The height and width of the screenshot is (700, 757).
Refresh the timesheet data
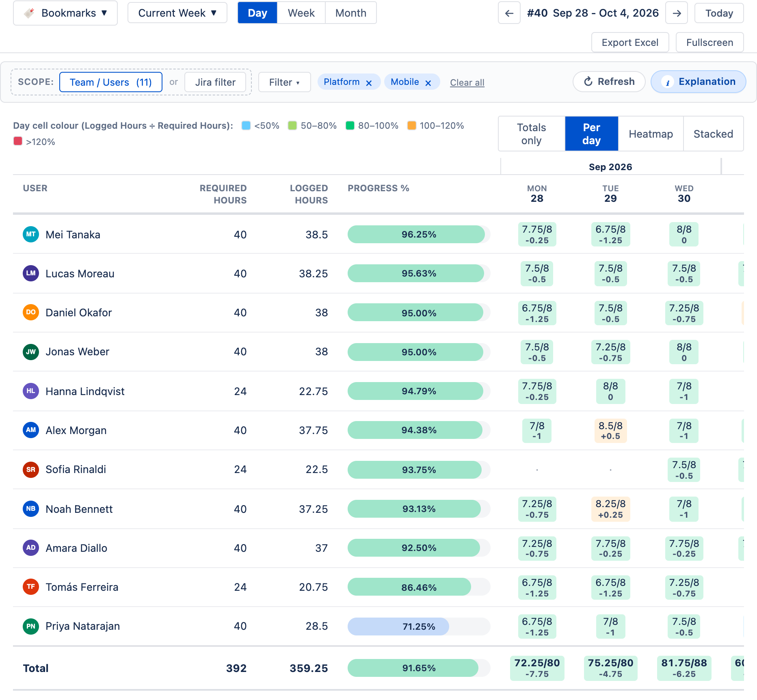coord(609,82)
